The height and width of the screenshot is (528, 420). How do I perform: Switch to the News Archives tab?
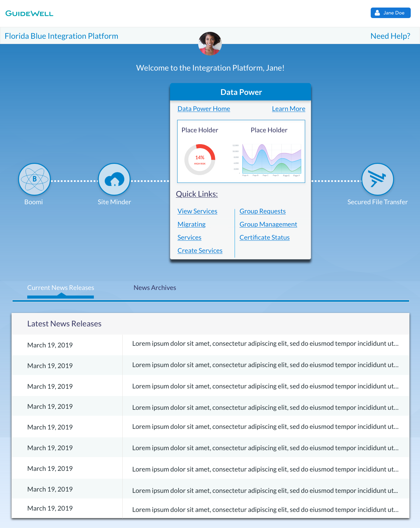155,288
